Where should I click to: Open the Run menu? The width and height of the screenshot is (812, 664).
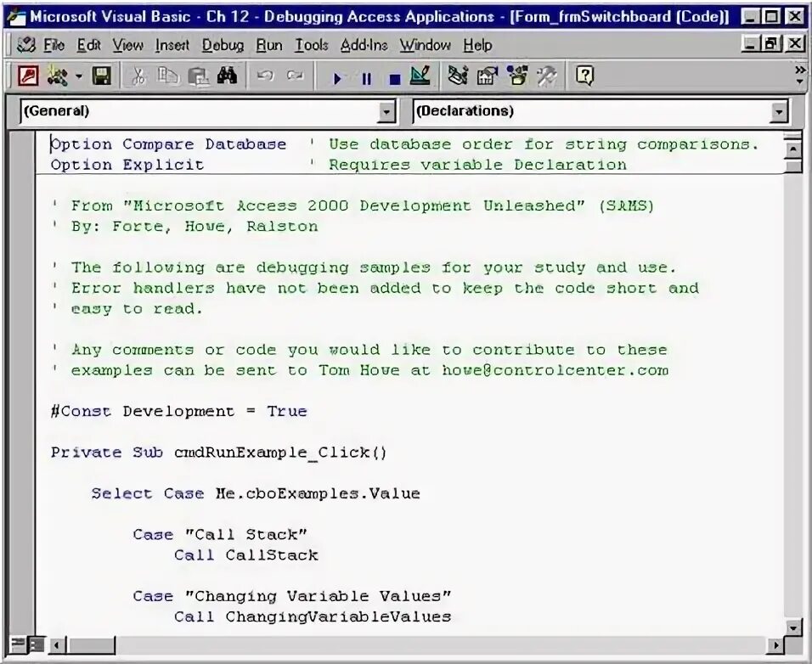[x=269, y=46]
